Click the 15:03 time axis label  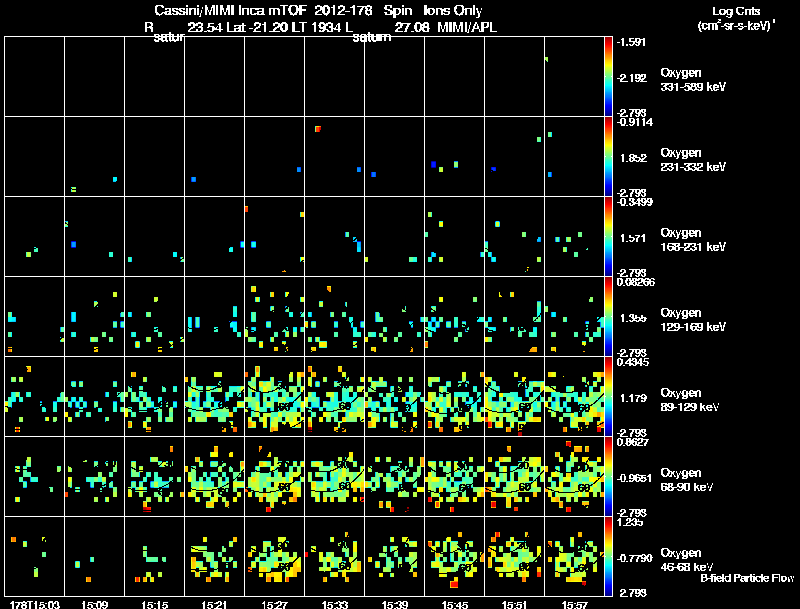[x=35, y=604]
